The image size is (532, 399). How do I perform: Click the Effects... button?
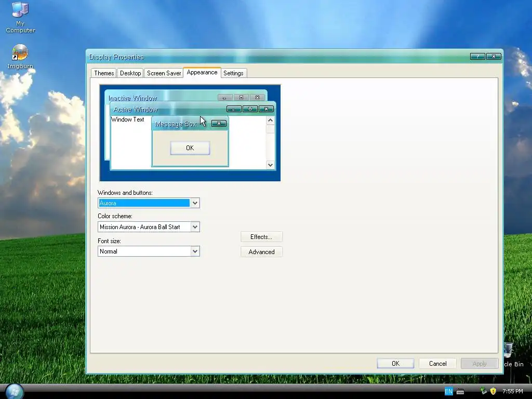[261, 237]
